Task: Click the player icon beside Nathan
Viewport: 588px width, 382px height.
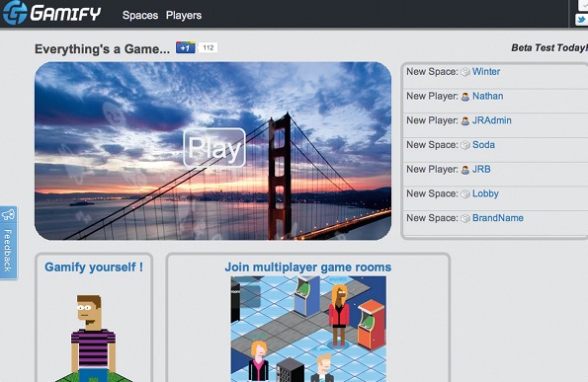Action: pos(465,97)
